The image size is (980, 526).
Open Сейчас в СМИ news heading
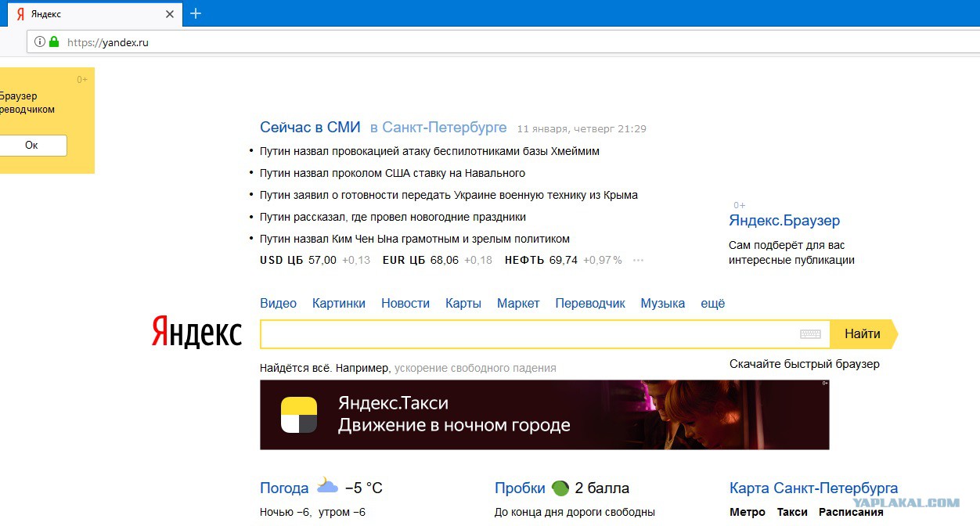click(x=310, y=128)
